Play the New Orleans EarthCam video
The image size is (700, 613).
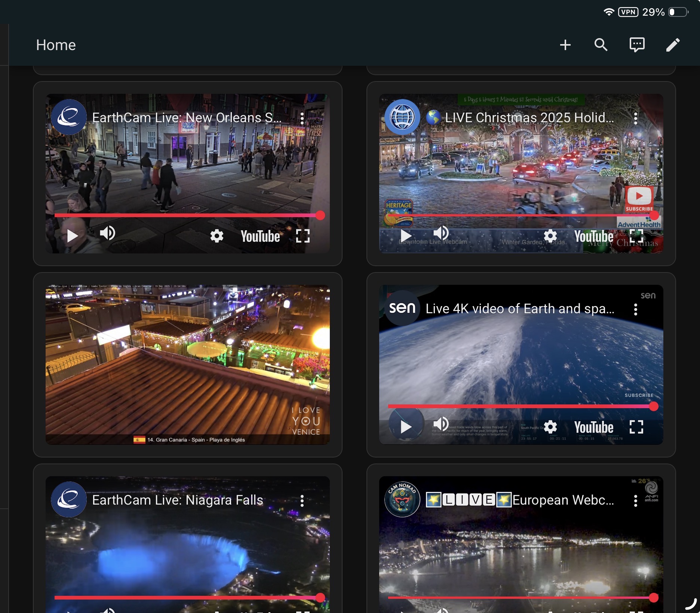point(72,236)
